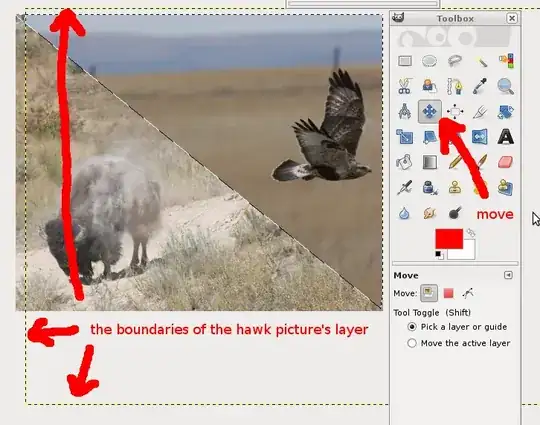Screen dimensions: 540x425
Task: Enable Move the active layer option
Action: (x=412, y=343)
